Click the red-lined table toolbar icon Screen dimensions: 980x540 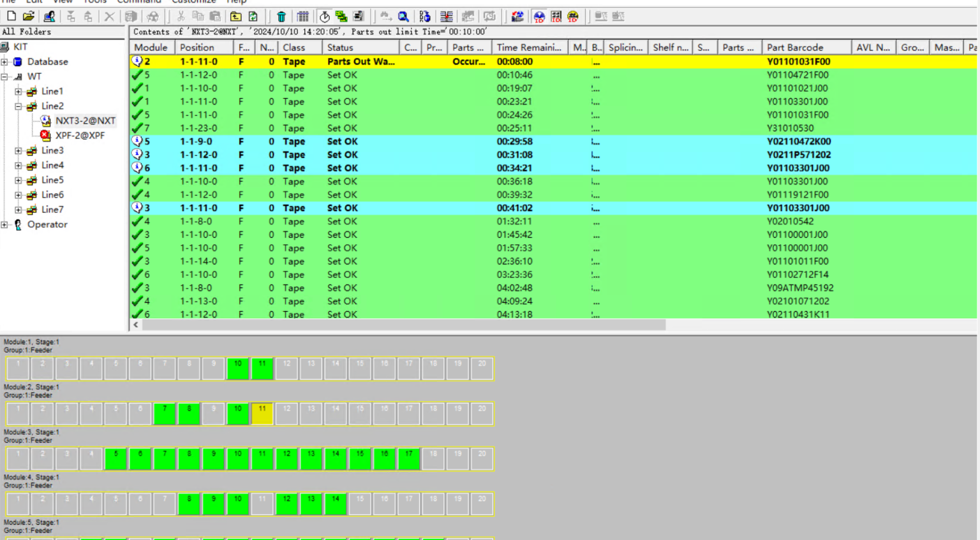coord(446,16)
